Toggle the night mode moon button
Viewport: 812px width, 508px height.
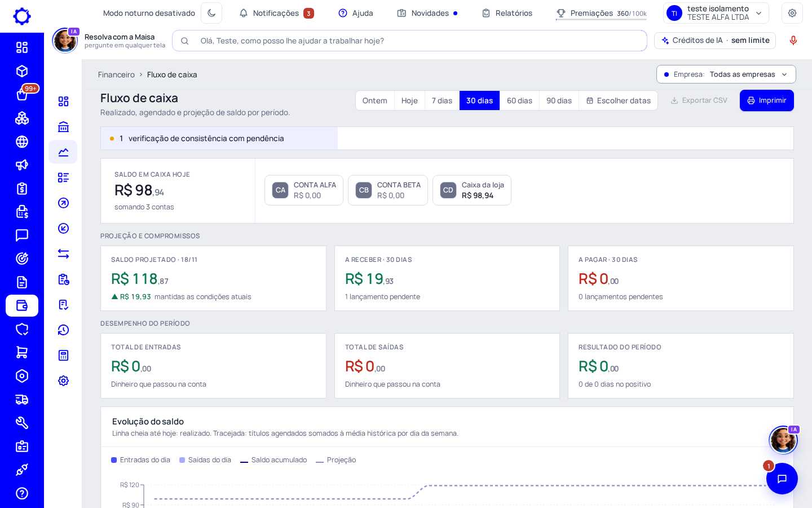[211, 13]
